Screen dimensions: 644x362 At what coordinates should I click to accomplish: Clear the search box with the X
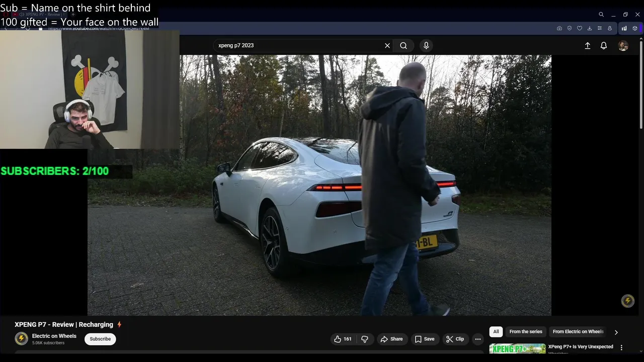pos(387,45)
